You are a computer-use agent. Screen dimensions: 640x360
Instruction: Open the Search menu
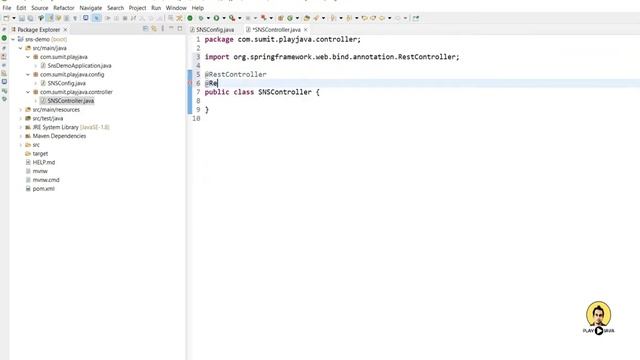pyautogui.click(x=116, y=8)
